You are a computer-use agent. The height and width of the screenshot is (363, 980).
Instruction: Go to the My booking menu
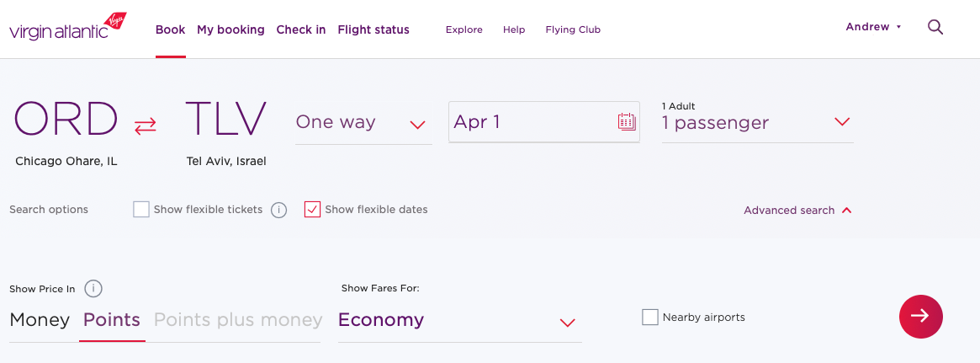point(230,29)
